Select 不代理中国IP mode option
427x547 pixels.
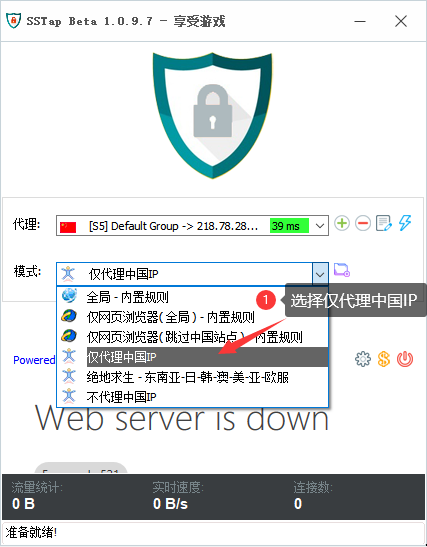pyautogui.click(x=192, y=397)
